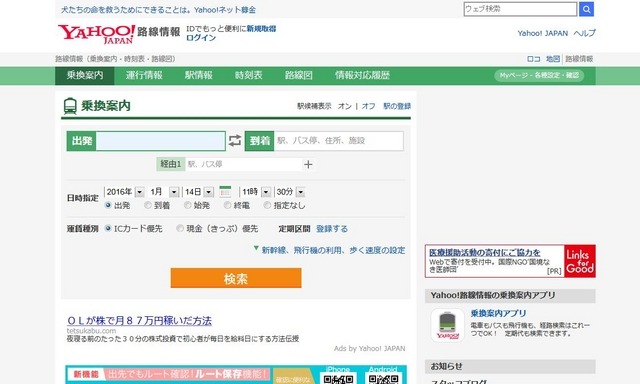Focus the 経由1 via station field
640x384 pixels.
click(244, 164)
